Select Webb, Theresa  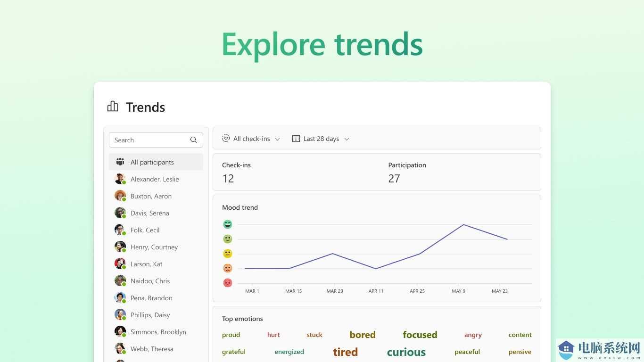pyautogui.click(x=156, y=349)
